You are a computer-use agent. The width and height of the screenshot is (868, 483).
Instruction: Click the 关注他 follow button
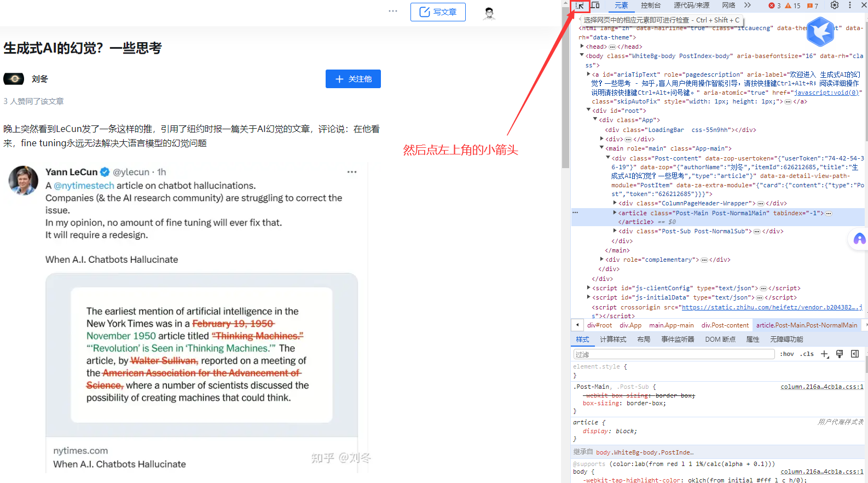click(353, 79)
